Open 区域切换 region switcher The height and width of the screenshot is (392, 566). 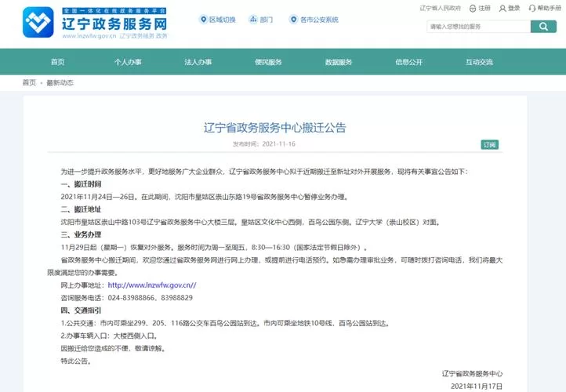[223, 20]
